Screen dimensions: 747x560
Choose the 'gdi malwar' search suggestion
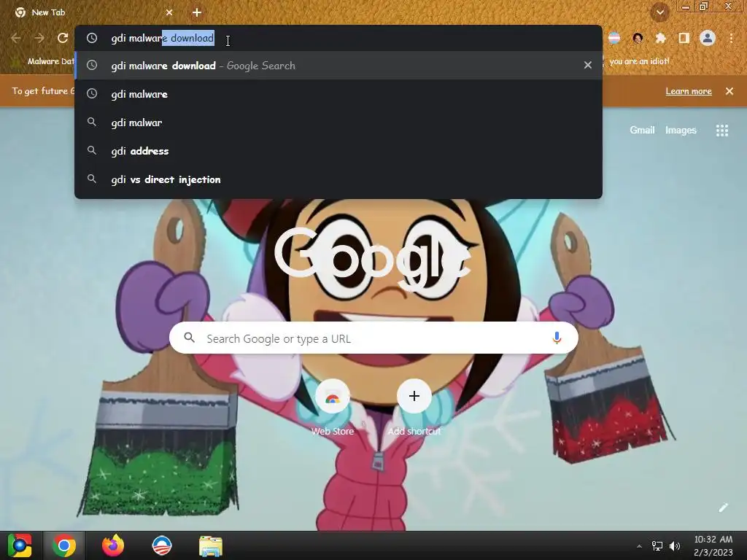(338, 122)
